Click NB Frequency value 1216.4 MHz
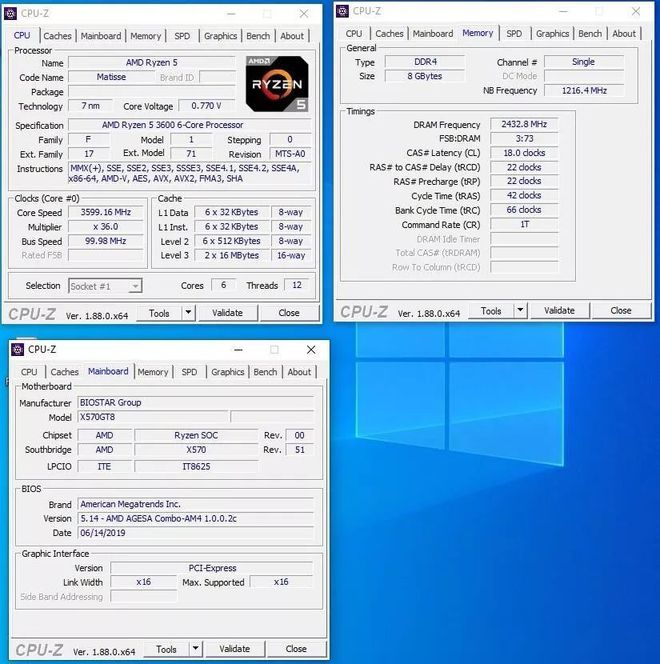 (584, 91)
